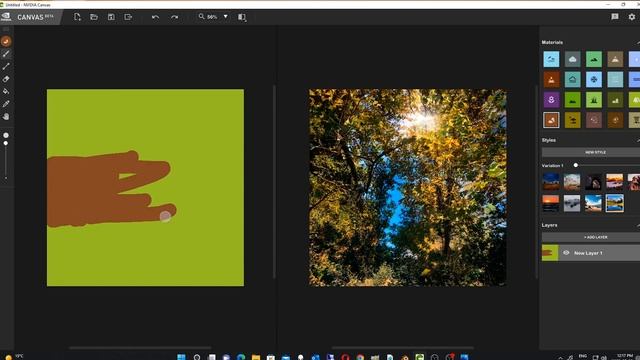The image size is (640, 360).
Task: Pick the orange-brown dirt material in second row
Action: pos(551,80)
